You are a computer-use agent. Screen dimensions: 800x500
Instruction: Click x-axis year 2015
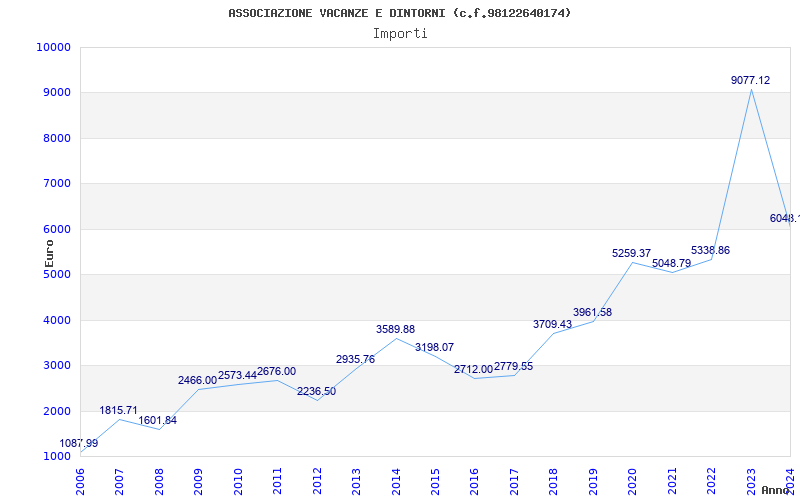click(x=435, y=482)
